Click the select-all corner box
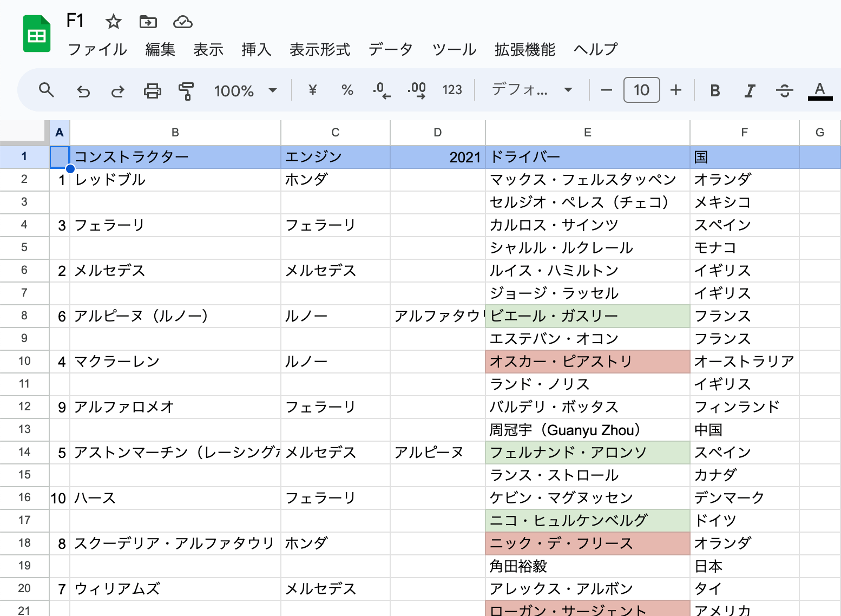 (24, 133)
